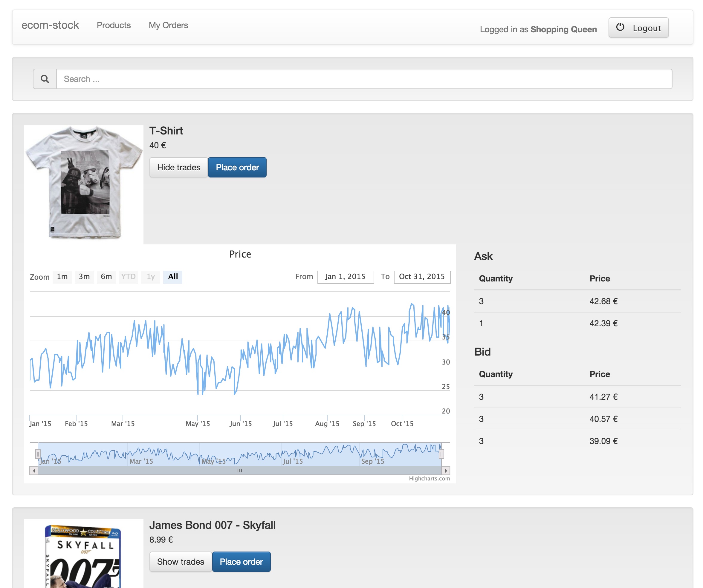Click the chart navigator right scroll arrow
This screenshot has width=703, height=588.
446,471
